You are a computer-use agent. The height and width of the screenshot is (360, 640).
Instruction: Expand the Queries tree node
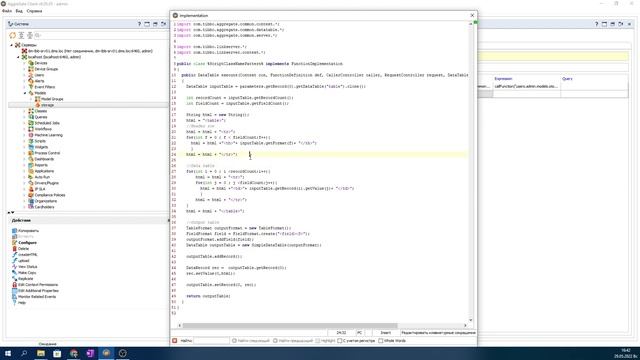(24, 117)
